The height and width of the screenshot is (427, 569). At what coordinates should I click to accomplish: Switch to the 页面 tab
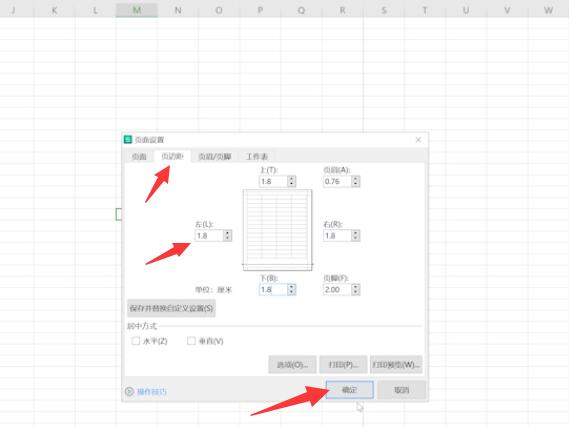[139, 156]
